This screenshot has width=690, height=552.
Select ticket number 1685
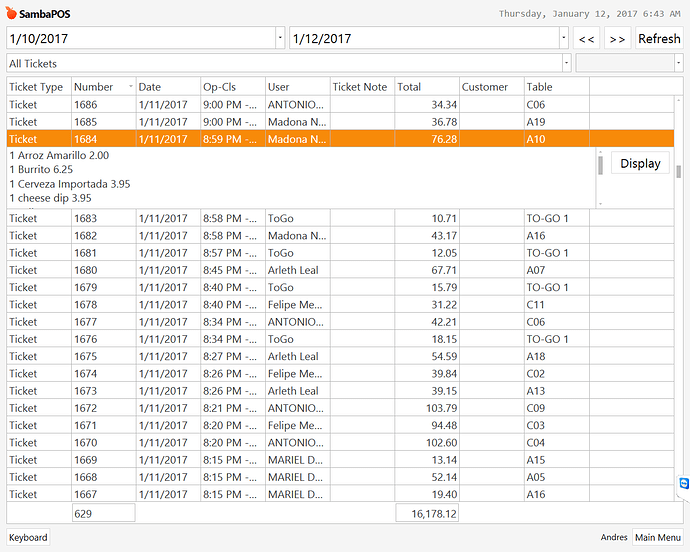pyautogui.click(x=85, y=122)
